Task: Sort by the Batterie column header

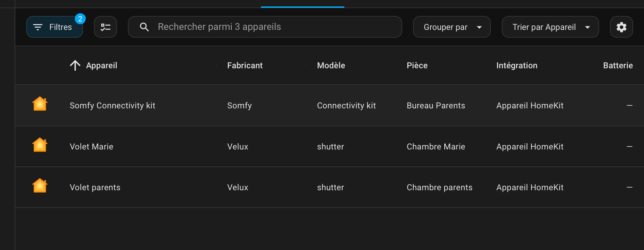Action: [617, 66]
